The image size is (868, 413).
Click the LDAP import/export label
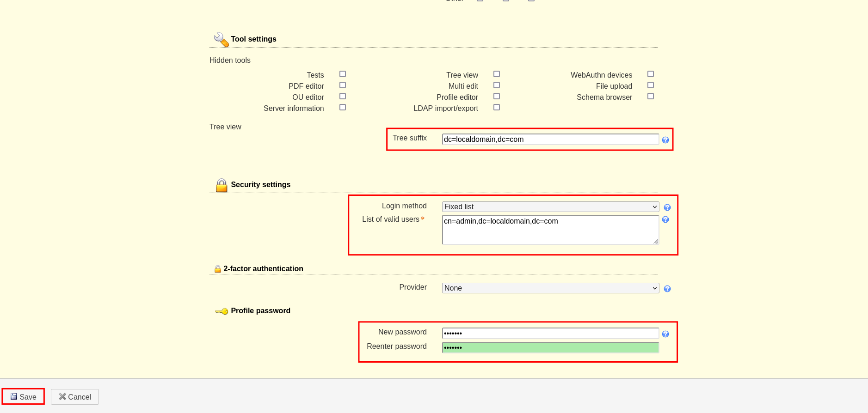446,108
